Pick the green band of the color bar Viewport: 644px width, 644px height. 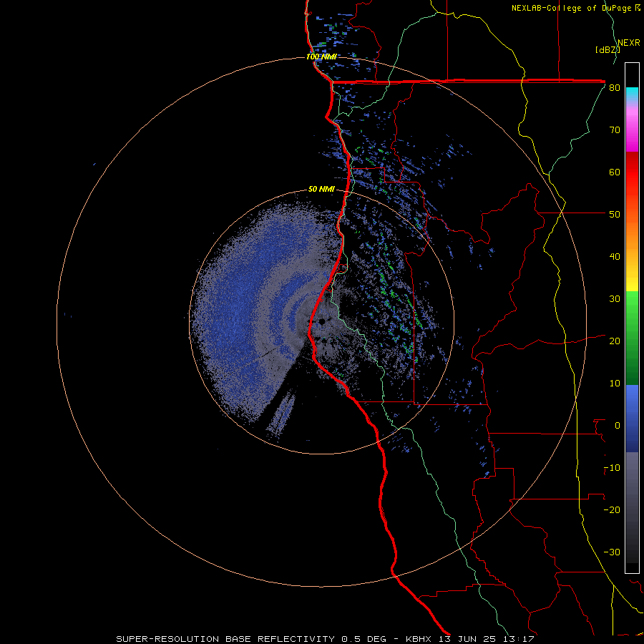[632, 338]
